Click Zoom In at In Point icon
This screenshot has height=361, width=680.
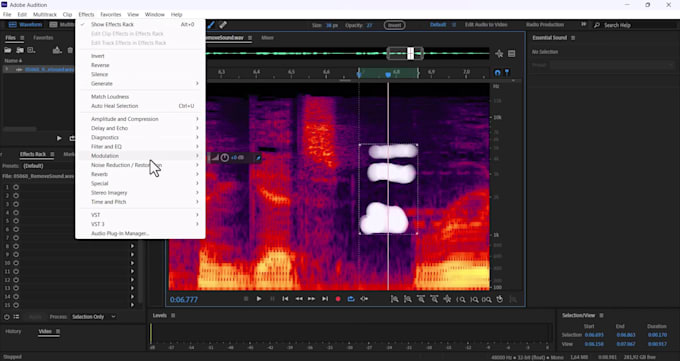click(x=461, y=299)
